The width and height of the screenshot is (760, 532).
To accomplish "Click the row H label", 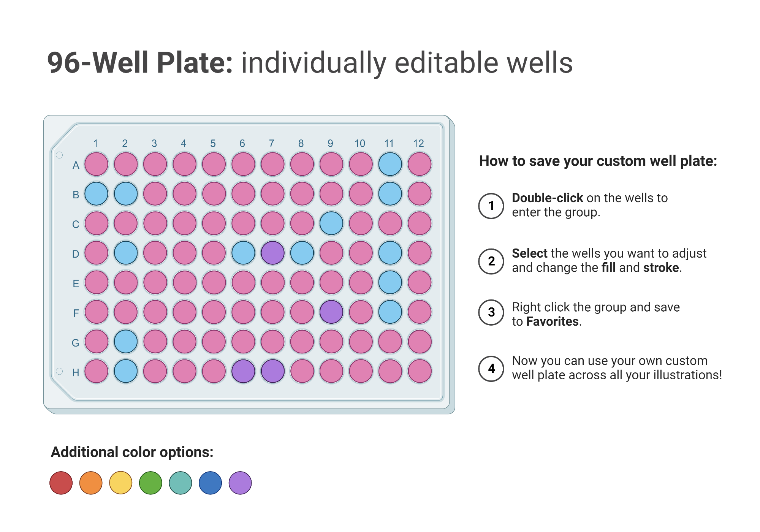I will 76,373.
